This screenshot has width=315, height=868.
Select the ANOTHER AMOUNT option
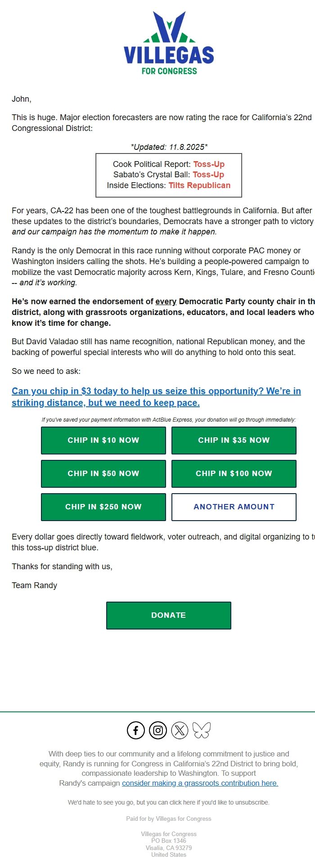pos(234,507)
